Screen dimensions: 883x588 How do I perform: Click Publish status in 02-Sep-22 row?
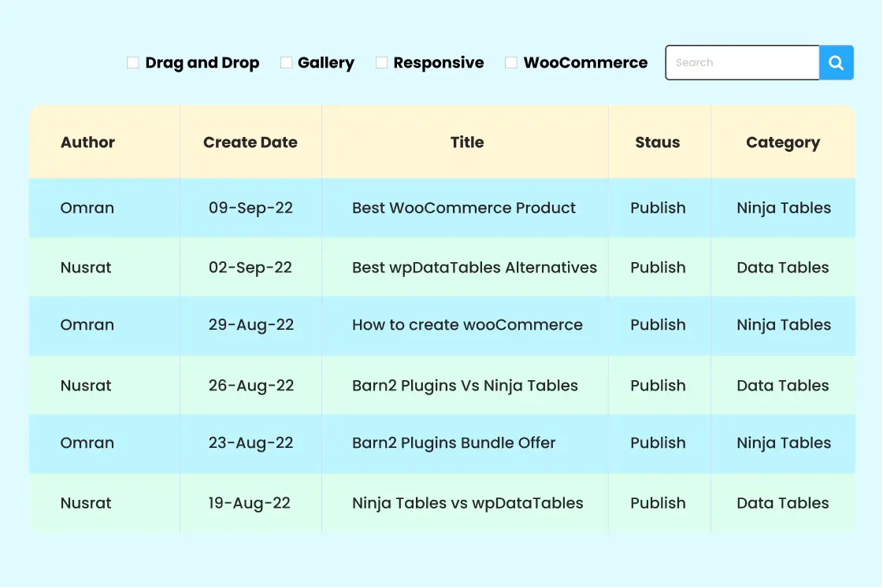point(658,268)
